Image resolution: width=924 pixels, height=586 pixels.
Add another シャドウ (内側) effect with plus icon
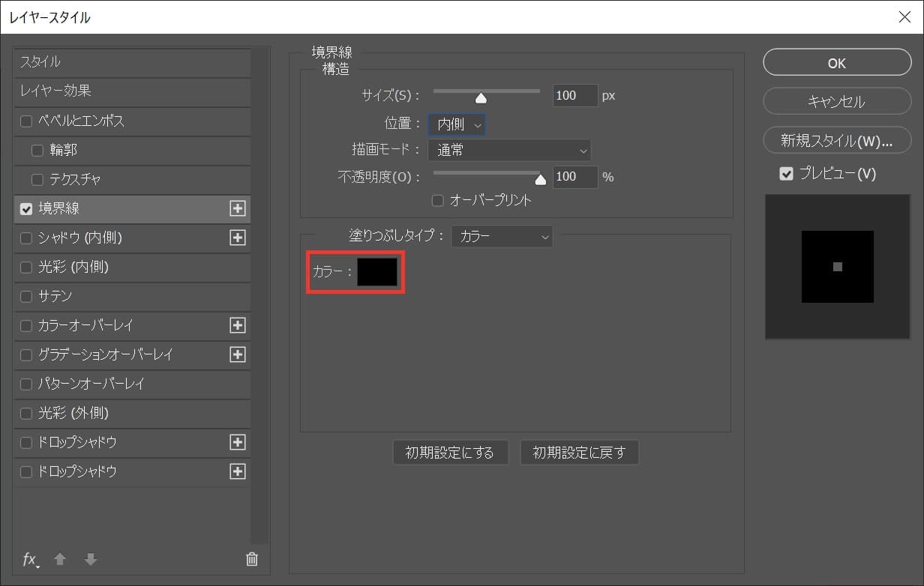[x=238, y=238]
